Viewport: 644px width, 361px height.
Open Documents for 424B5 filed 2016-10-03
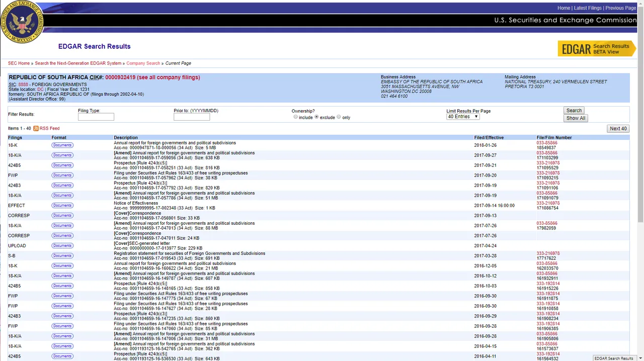[62, 286]
